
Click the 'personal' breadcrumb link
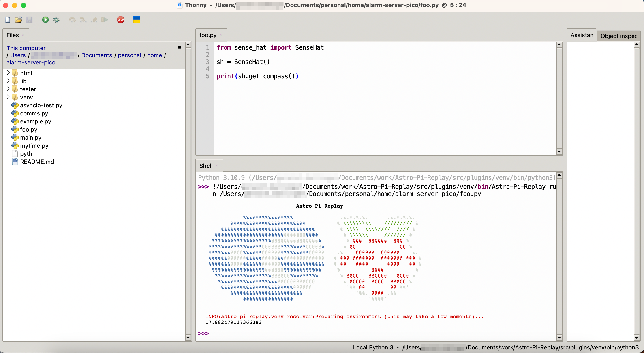(x=130, y=55)
